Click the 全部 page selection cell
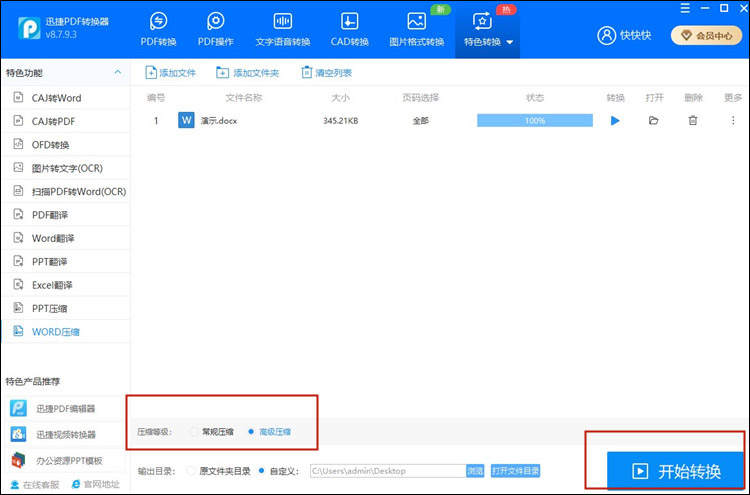 point(420,121)
